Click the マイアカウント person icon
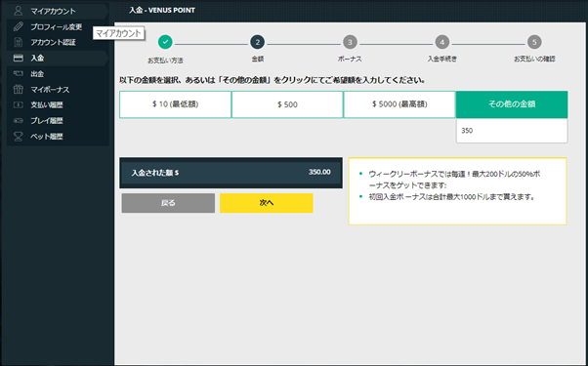The width and height of the screenshot is (588, 366). [x=18, y=11]
